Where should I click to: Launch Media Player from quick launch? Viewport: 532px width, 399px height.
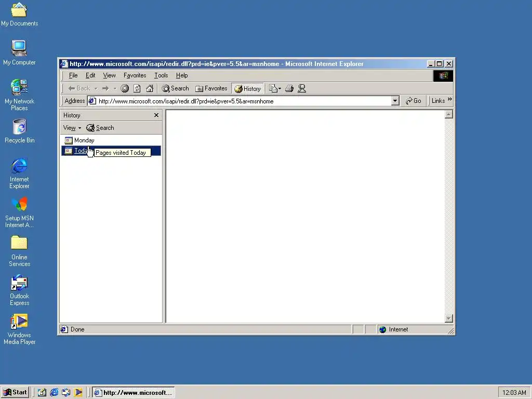[78, 393]
